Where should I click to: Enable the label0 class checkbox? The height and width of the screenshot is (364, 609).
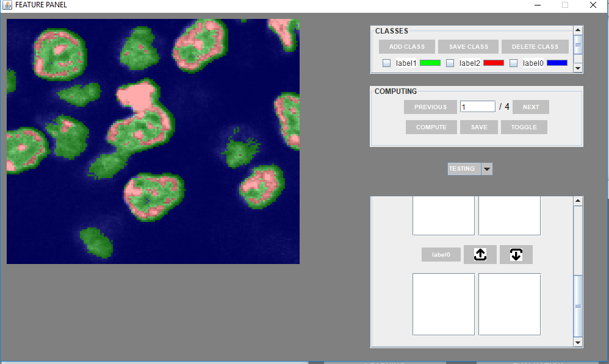click(513, 63)
